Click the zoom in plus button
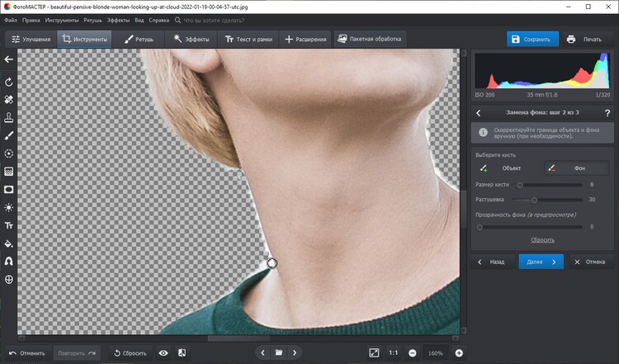Viewport: 619px width, 364px height. (x=458, y=352)
